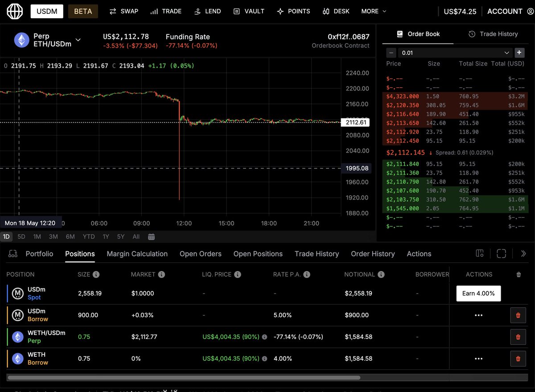Switch to the Actions tab
The height and width of the screenshot is (392, 535).
419,254
